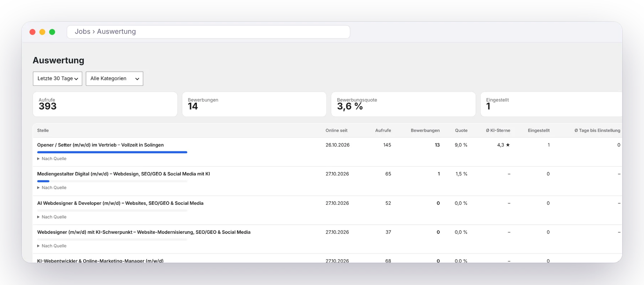
Task: Open Webdesigner mit KI-Schwerpunkt job title
Action: pyautogui.click(x=144, y=232)
